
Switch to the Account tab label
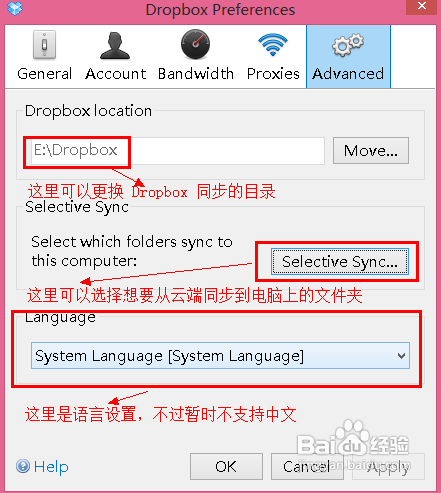tap(115, 74)
